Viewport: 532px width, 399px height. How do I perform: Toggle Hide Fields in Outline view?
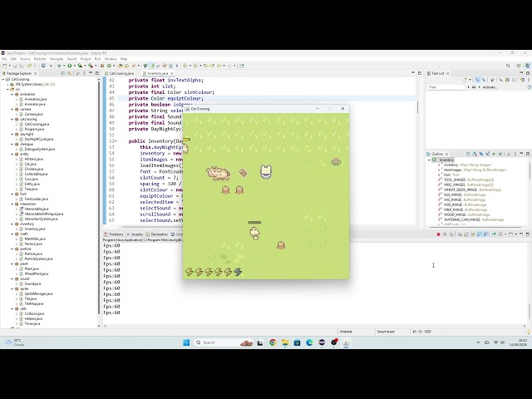[x=481, y=154]
